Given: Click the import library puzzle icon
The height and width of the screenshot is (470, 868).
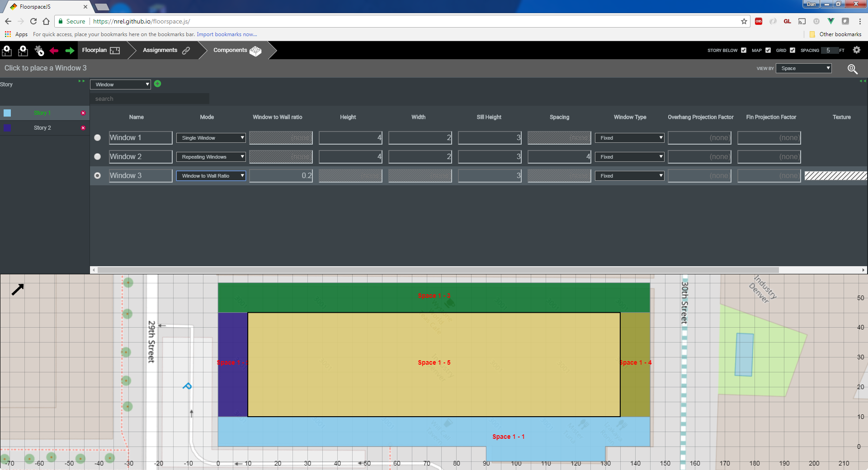Looking at the screenshot, I should 39,51.
